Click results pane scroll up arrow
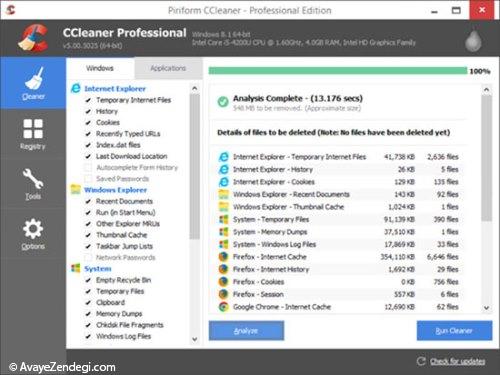 click(486, 89)
